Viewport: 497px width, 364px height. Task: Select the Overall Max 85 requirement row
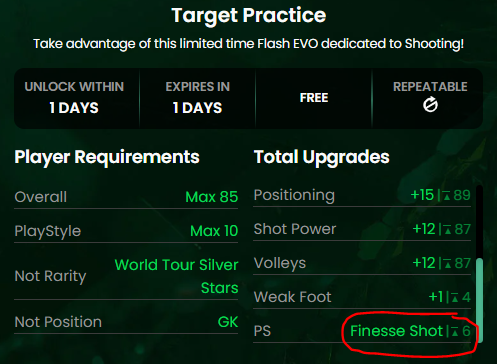click(x=126, y=197)
